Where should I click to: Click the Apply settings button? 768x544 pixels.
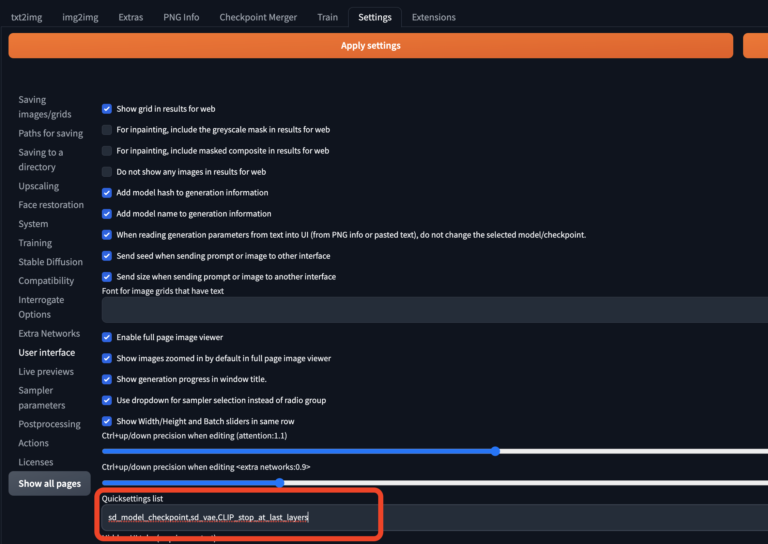coord(370,45)
